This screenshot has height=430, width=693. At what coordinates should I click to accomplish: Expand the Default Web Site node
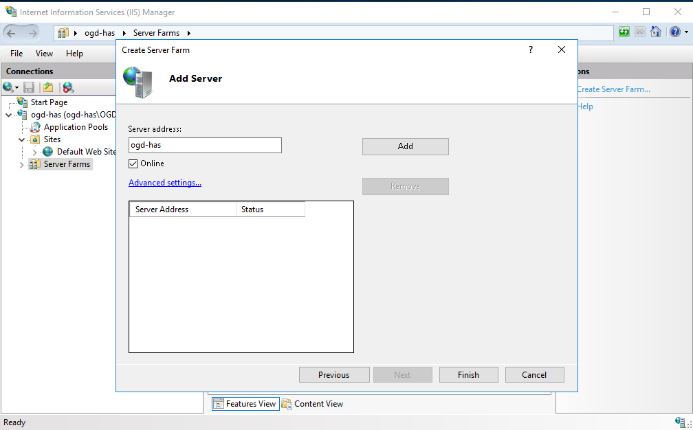tap(34, 152)
